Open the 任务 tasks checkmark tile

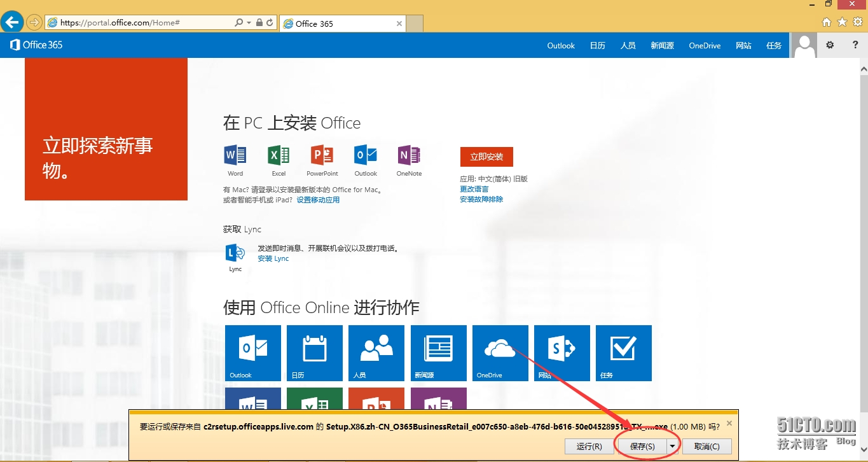click(x=623, y=353)
